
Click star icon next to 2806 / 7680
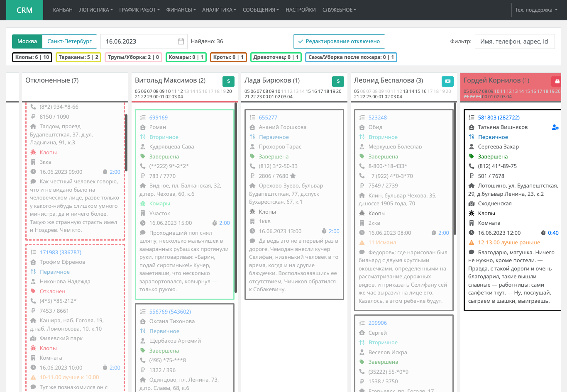[x=293, y=176]
